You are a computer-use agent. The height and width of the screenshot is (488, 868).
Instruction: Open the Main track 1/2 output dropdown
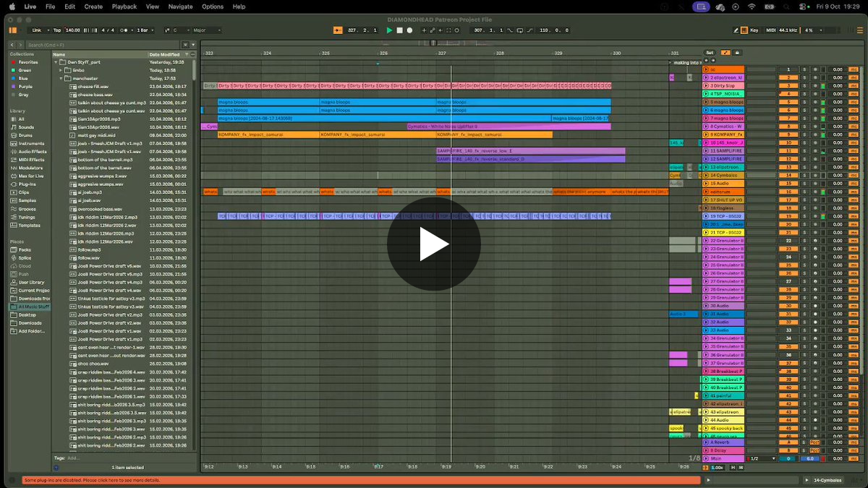(762, 458)
